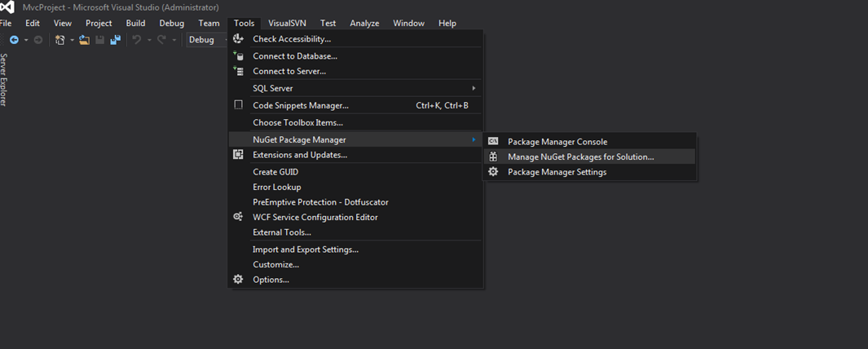Click the Code Snippets Manager icon
The height and width of the screenshot is (349, 868).
pos(238,104)
